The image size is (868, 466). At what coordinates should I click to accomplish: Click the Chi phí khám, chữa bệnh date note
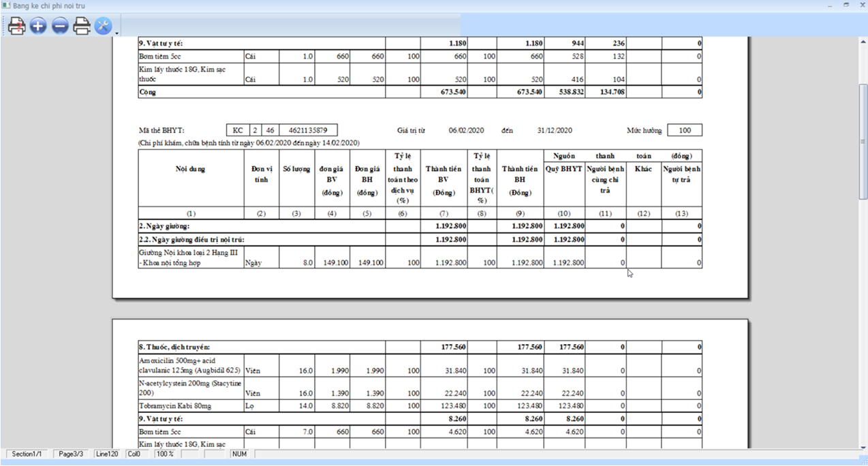[249, 142]
